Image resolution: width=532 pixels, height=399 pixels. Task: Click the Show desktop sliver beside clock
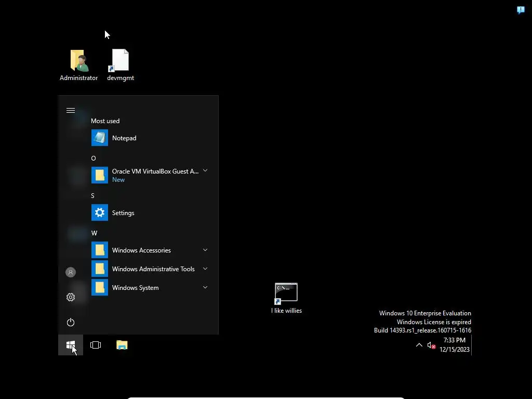(x=472, y=345)
